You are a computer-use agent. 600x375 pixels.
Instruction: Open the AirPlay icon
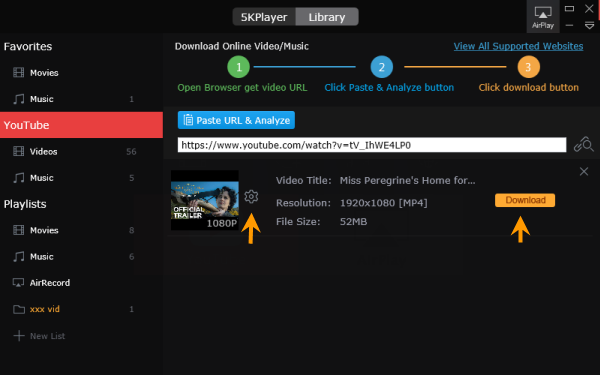coord(543,17)
